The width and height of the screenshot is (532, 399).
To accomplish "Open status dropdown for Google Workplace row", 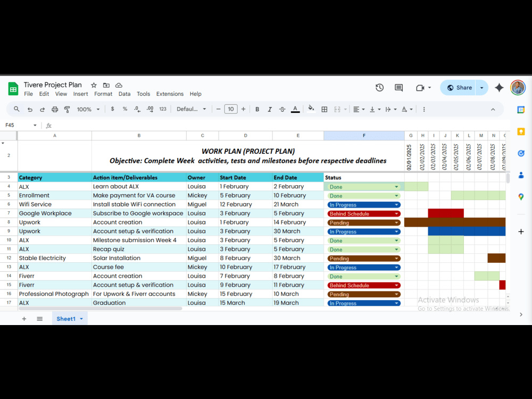I will [x=396, y=214].
